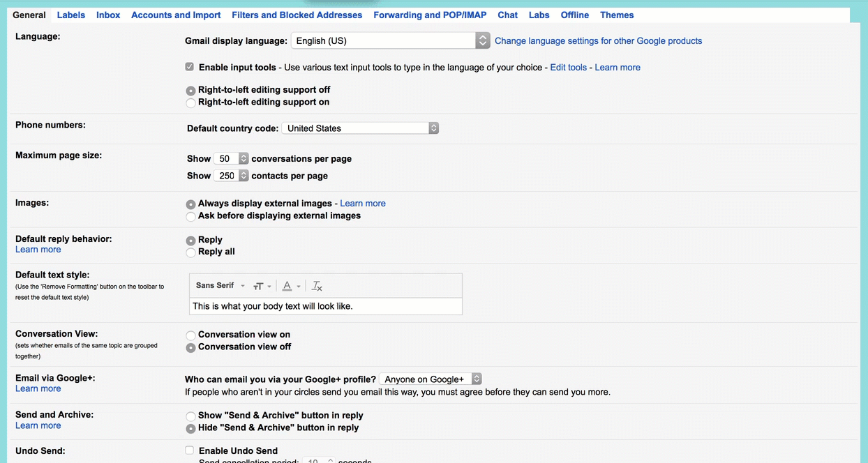Open the Accounts and Import tab
Image resolution: width=868 pixels, height=463 pixels.
[176, 15]
